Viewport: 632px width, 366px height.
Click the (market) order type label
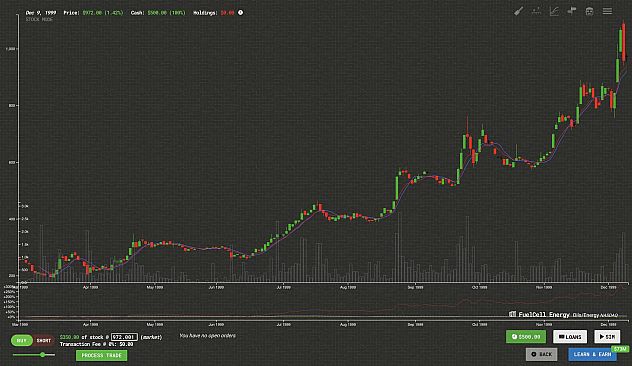(x=151, y=337)
